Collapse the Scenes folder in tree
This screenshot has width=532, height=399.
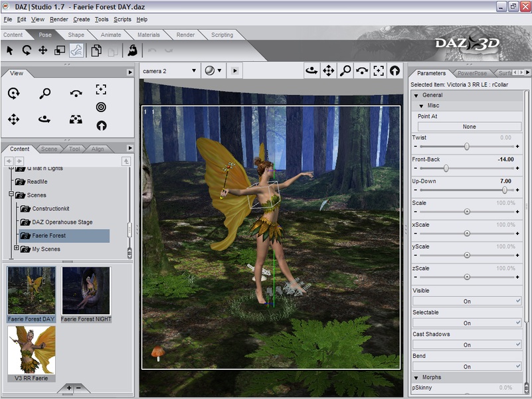(11, 194)
